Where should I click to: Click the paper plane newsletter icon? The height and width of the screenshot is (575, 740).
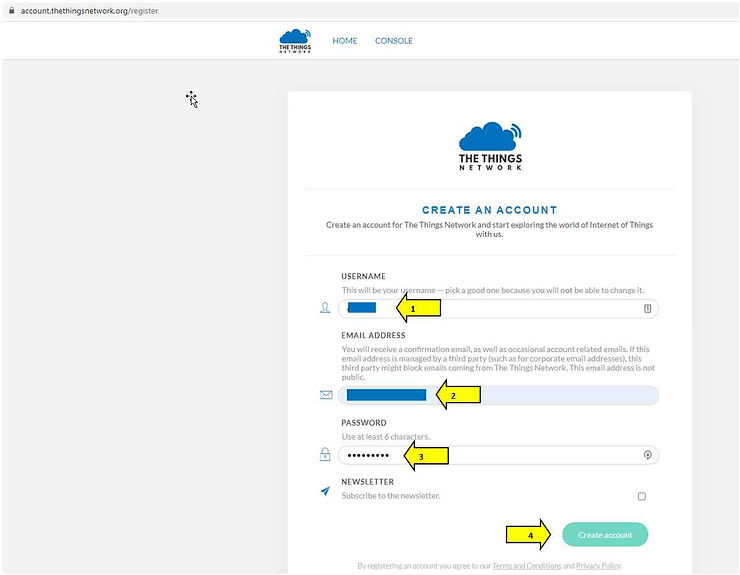(325, 491)
